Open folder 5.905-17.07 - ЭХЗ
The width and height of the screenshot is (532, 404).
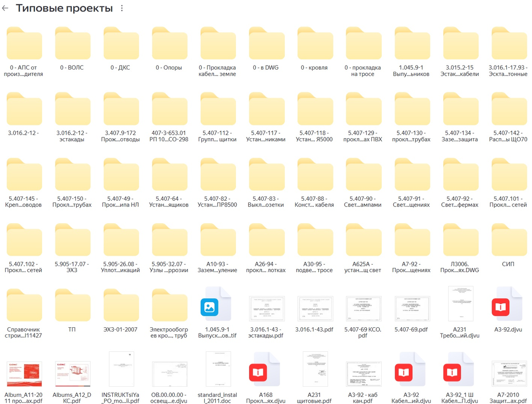[x=73, y=240]
